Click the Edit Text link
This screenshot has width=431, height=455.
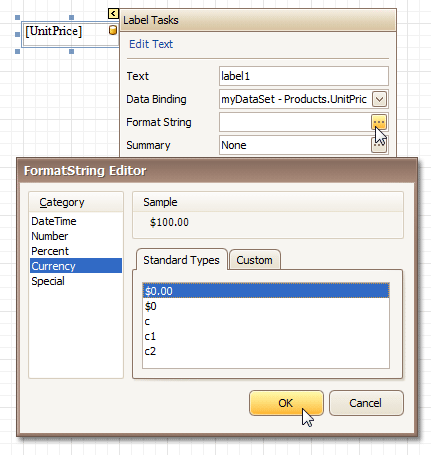[151, 44]
